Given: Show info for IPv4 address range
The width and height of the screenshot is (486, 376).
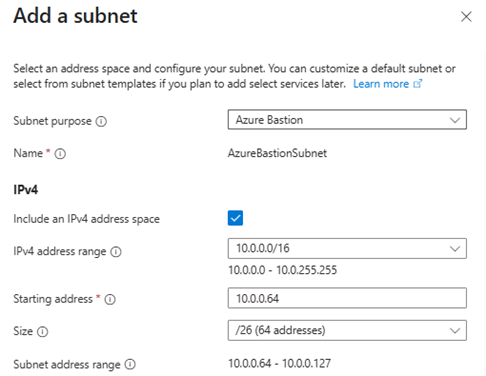Looking at the screenshot, I should pyautogui.click(x=116, y=252).
